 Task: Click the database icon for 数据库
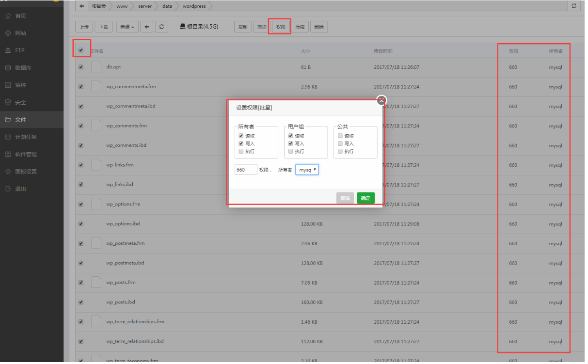tap(8, 68)
